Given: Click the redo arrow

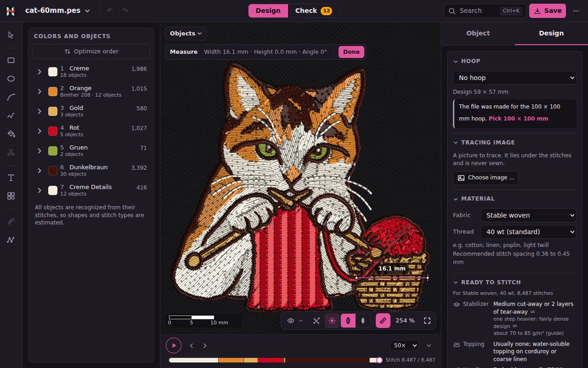Looking at the screenshot, I should pos(125,11).
